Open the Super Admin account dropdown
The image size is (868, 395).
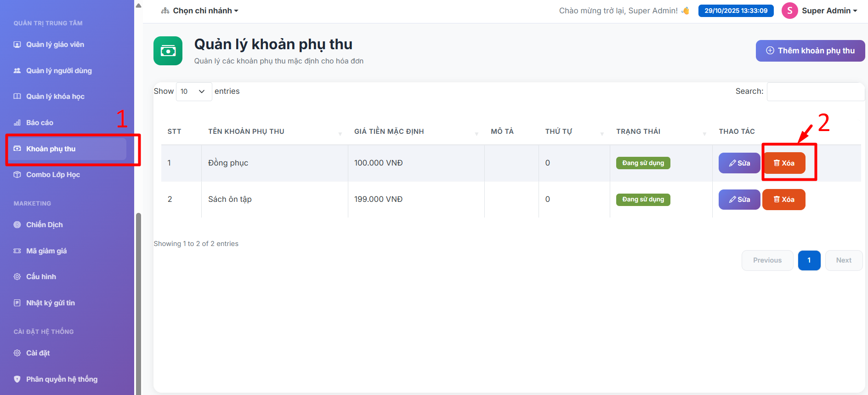coord(829,11)
